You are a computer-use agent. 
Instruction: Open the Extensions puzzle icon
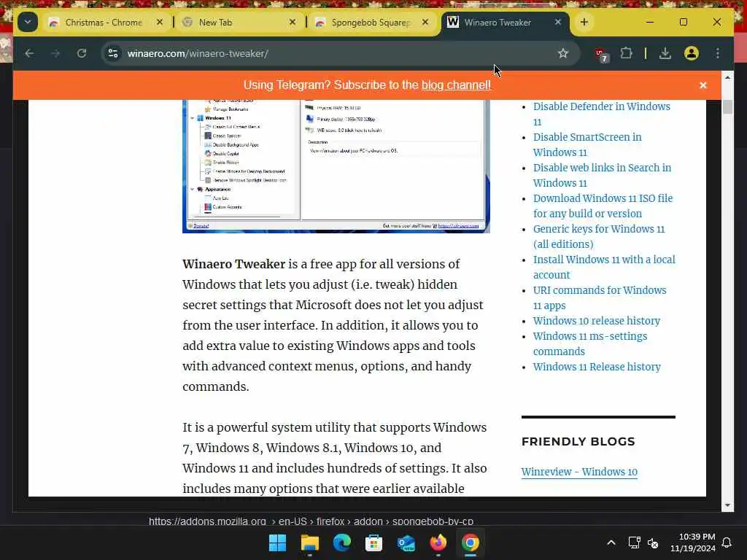[627, 53]
